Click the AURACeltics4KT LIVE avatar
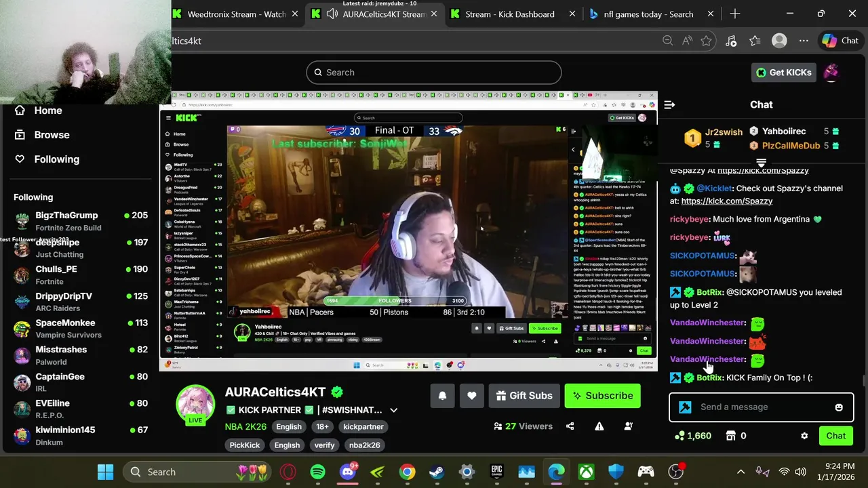The image size is (868, 488). (x=195, y=405)
